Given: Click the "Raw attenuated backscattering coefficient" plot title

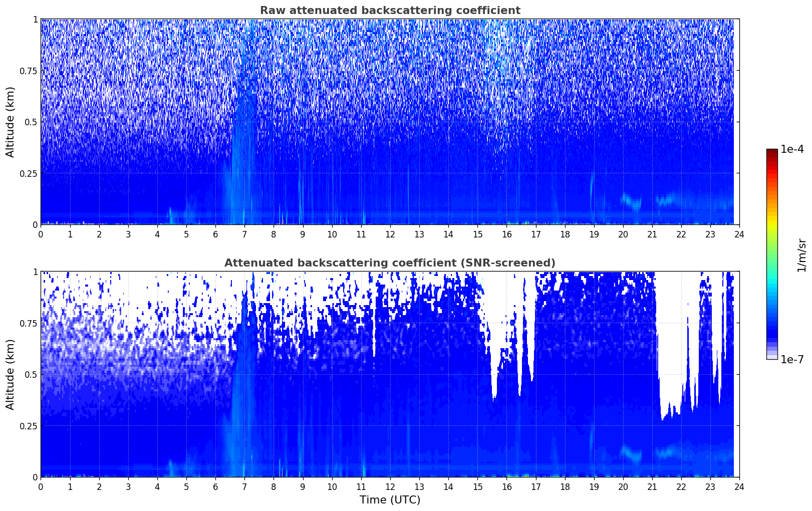Looking at the screenshot, I should [x=390, y=11].
